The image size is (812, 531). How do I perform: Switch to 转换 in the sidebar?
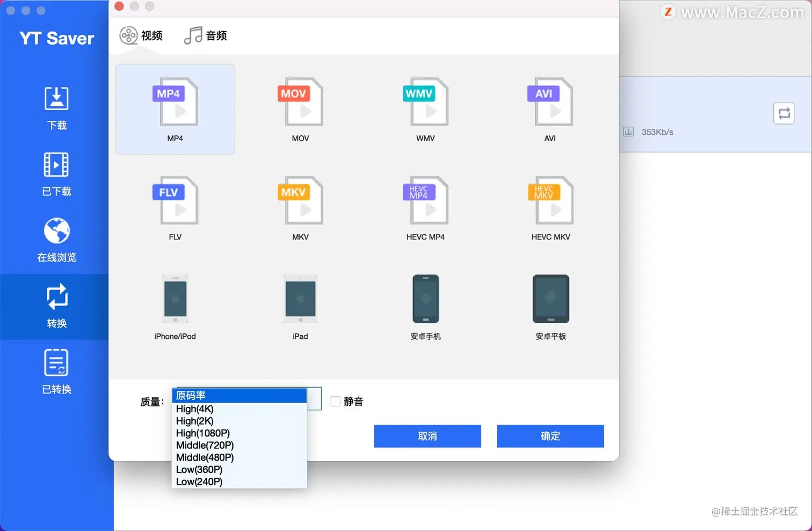[56, 307]
